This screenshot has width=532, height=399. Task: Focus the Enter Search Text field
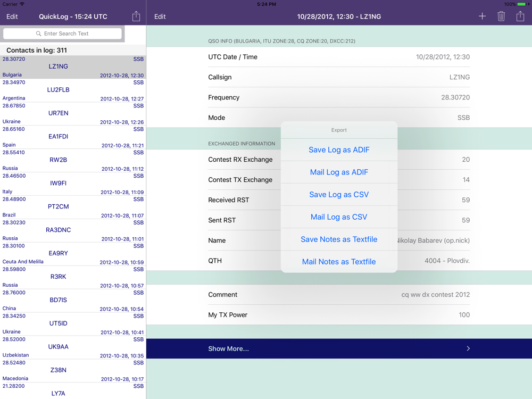[x=66, y=34]
